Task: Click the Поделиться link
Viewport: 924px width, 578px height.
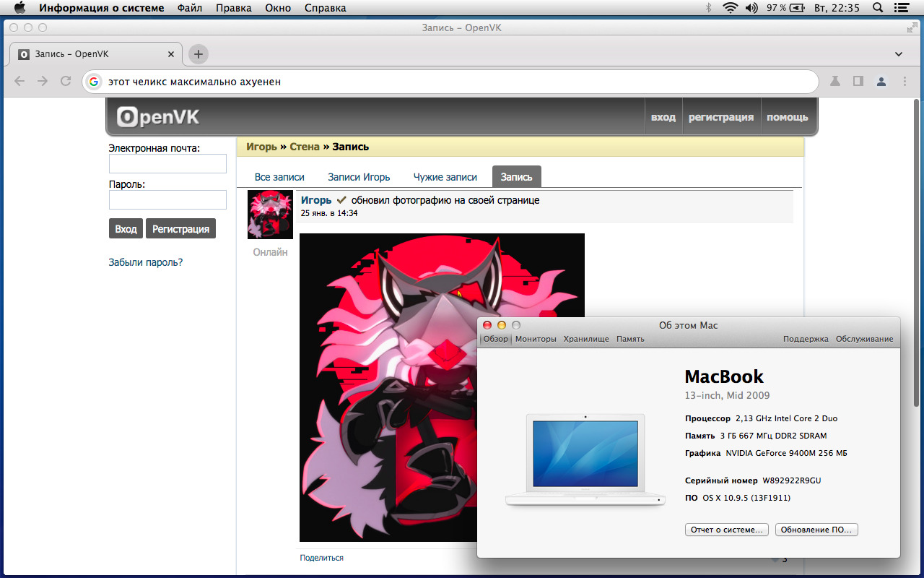Action: coord(322,558)
